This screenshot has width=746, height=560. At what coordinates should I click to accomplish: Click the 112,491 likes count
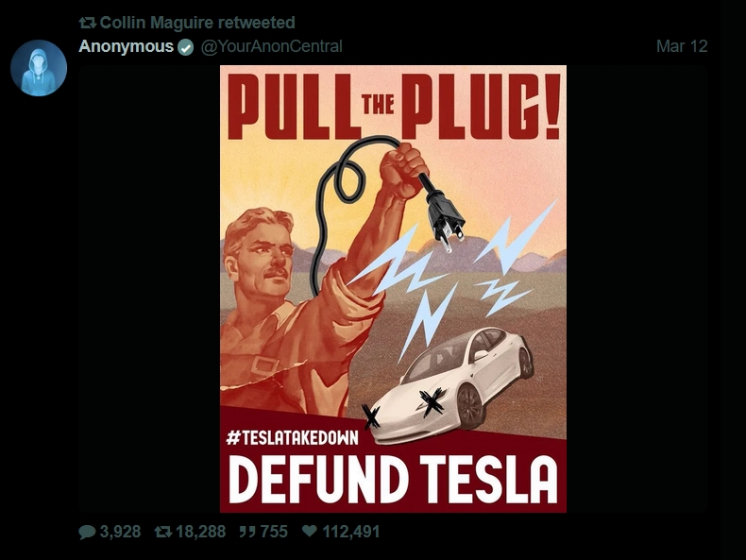coord(351,532)
